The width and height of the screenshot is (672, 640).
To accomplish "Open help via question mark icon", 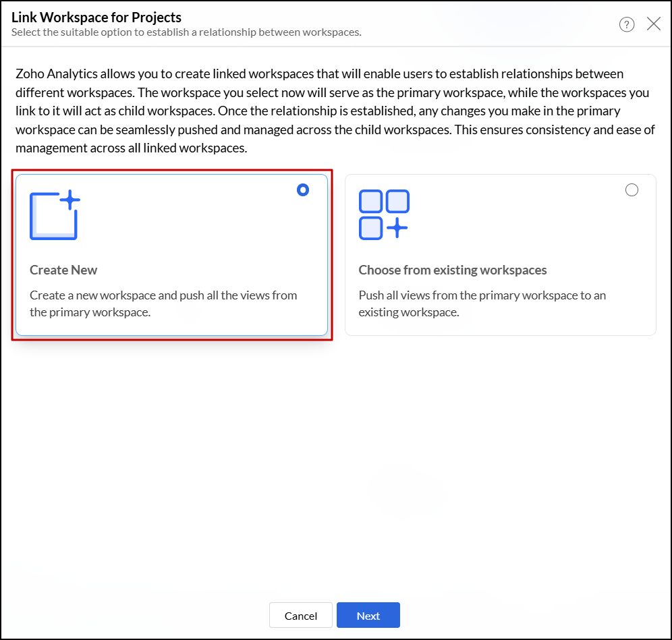I will (627, 25).
